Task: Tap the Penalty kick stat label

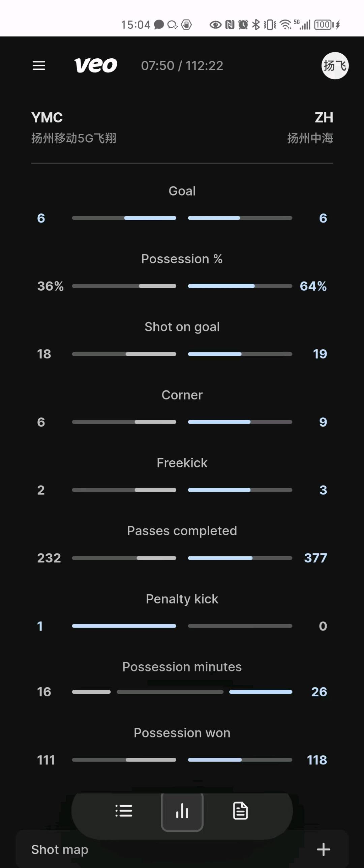Action: tap(182, 599)
